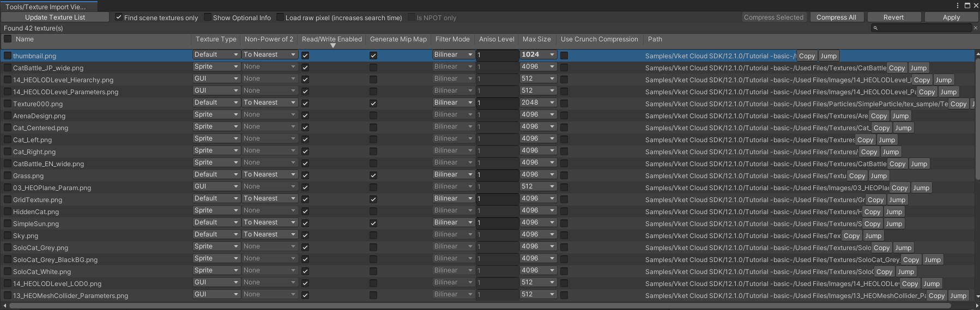Click vertical scrollbar down arrow
The image size is (980, 310).
[977, 297]
